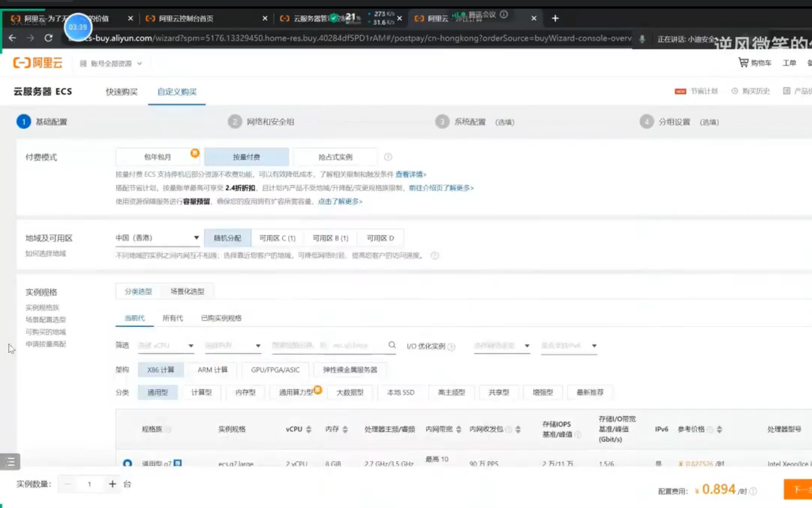This screenshot has height=508, width=812.
Task: Open the vCPU filter dropdown
Action: tap(166, 345)
